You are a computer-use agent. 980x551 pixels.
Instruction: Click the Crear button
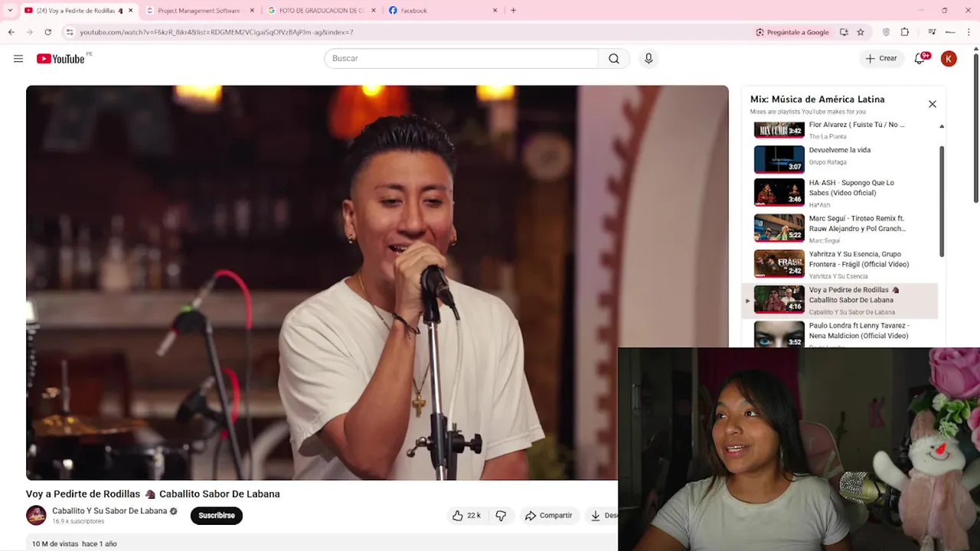pyautogui.click(x=881, y=59)
